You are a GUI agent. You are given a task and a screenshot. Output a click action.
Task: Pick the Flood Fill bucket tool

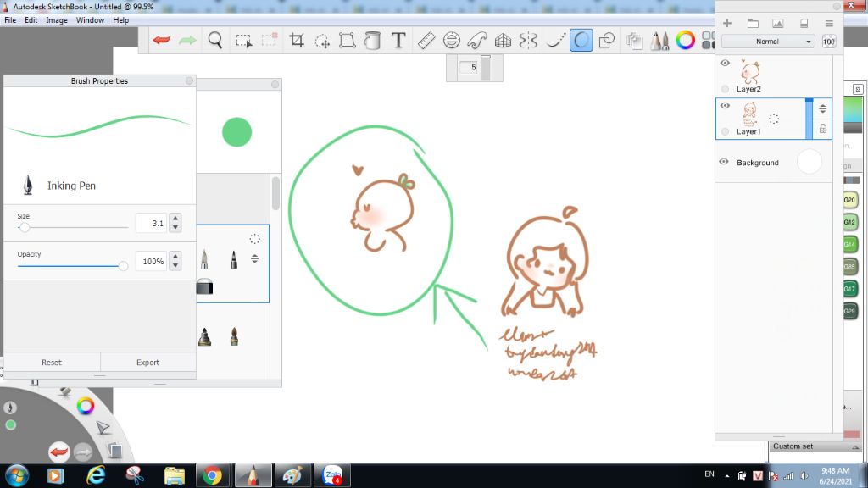point(373,41)
